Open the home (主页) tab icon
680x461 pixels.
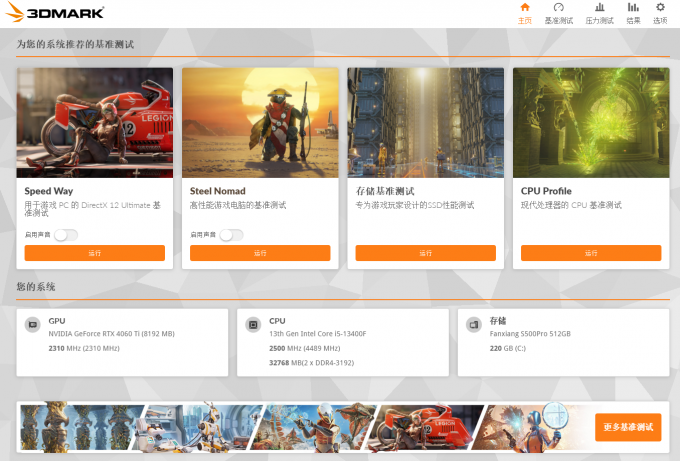click(525, 7)
